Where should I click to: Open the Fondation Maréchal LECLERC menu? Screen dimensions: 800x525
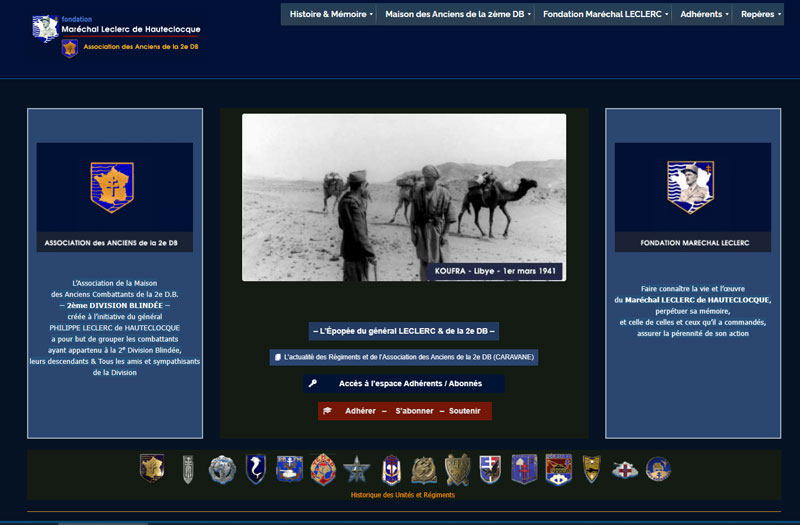pos(605,14)
